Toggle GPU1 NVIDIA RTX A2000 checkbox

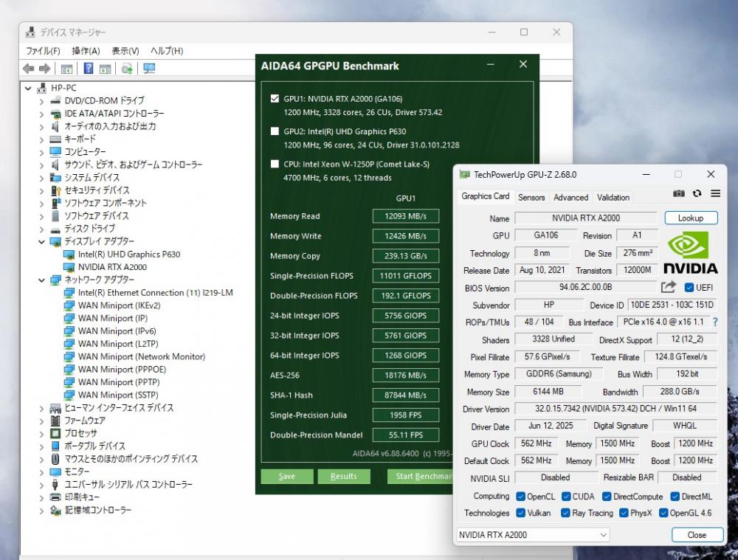point(275,98)
